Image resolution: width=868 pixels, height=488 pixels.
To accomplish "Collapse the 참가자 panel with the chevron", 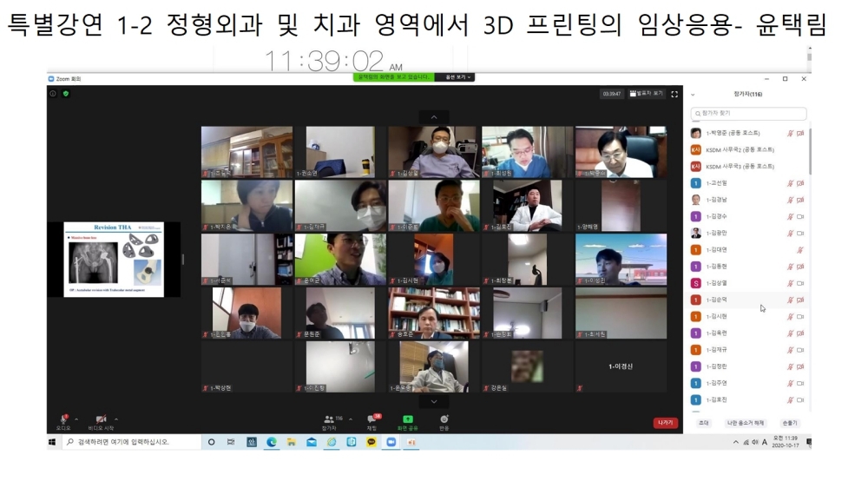I will (x=693, y=95).
